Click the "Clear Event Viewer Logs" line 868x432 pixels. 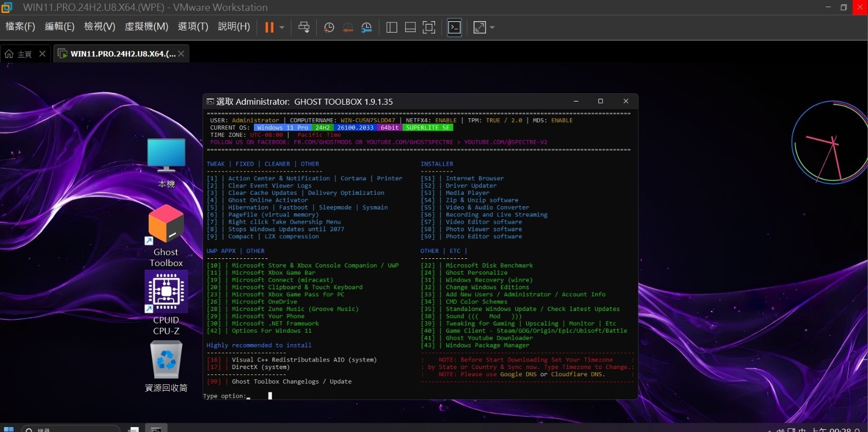(x=270, y=186)
